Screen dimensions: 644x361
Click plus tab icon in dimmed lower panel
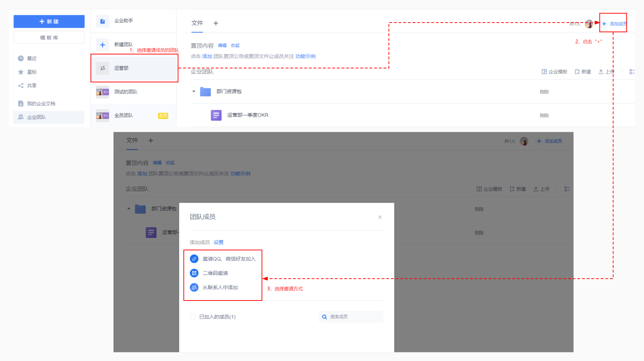tap(151, 141)
